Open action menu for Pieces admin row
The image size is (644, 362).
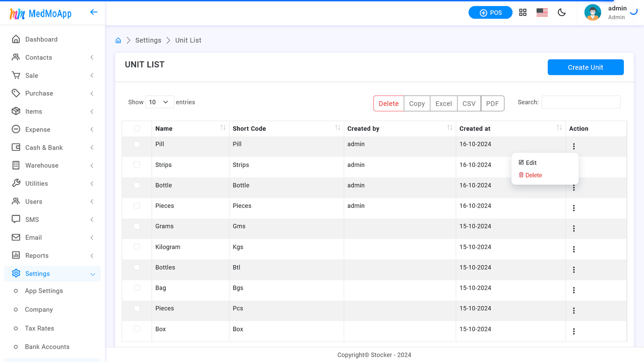coord(574,208)
